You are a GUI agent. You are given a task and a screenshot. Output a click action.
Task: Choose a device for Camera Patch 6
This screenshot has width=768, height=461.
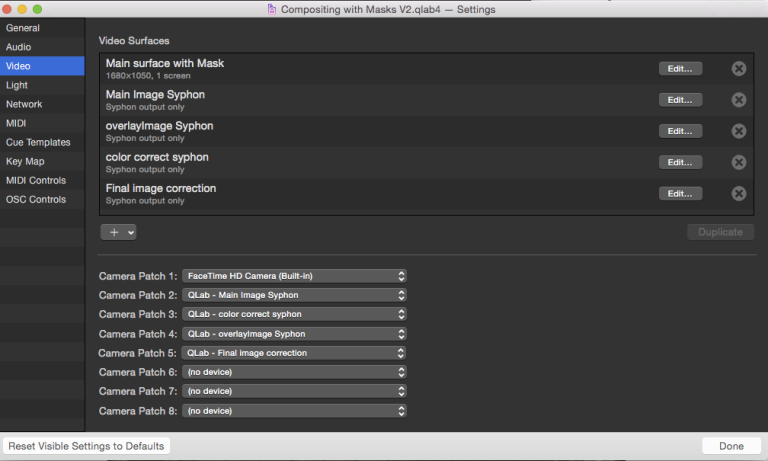tap(294, 372)
